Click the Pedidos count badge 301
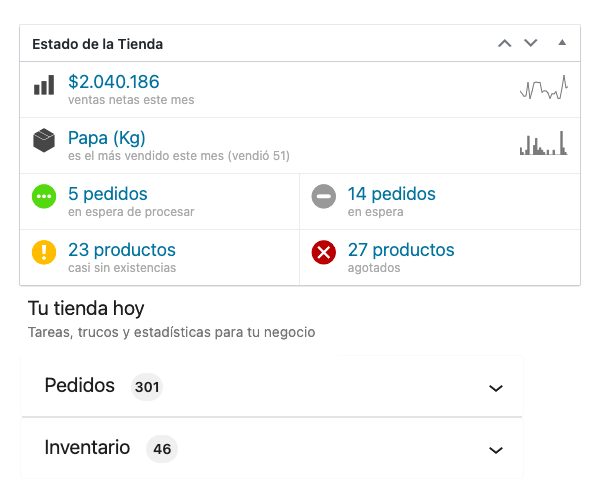Screen dimensions: 600x500 [x=147, y=387]
